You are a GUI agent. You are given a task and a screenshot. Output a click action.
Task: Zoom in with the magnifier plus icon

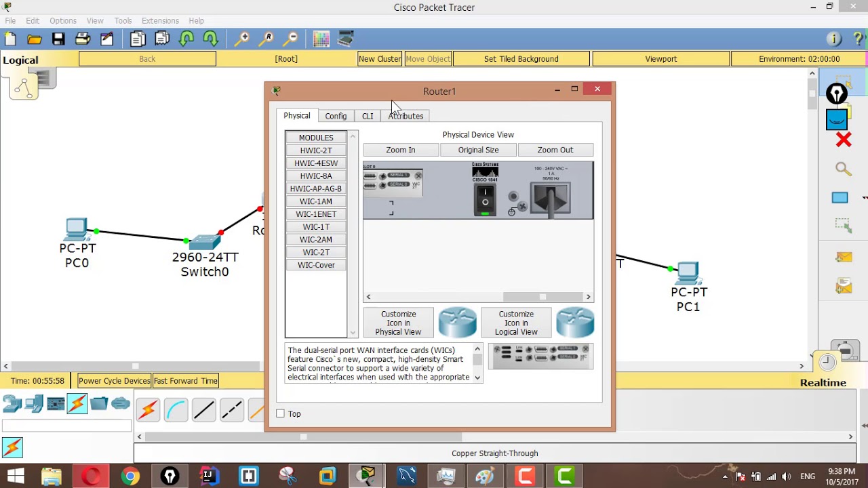click(x=241, y=39)
